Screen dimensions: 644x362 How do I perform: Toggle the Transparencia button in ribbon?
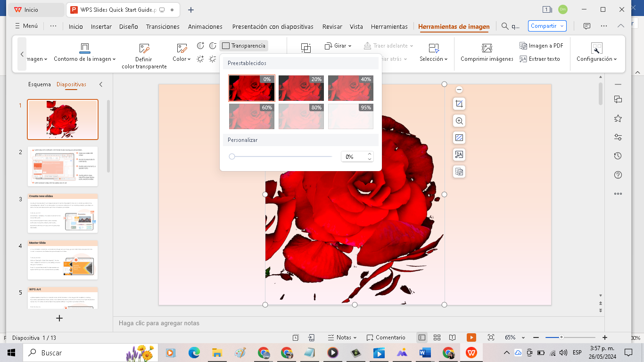[x=244, y=46]
